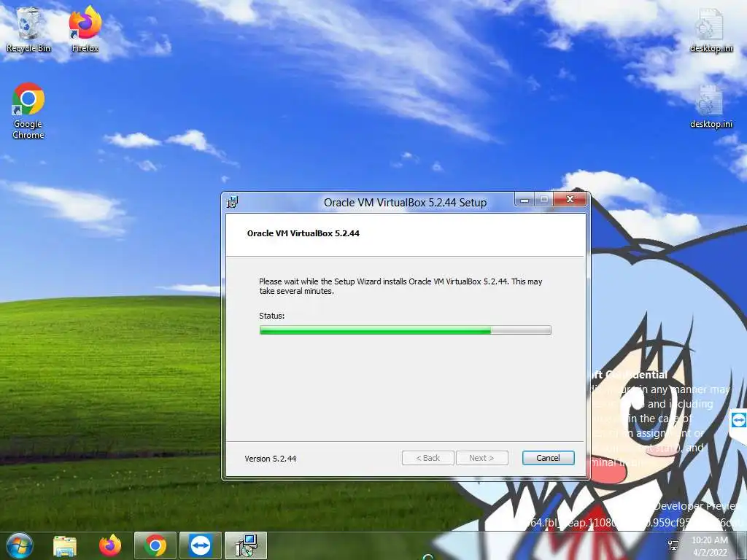747x560 pixels.
Task: Cancel the VirtualBox installation
Action: 548,458
